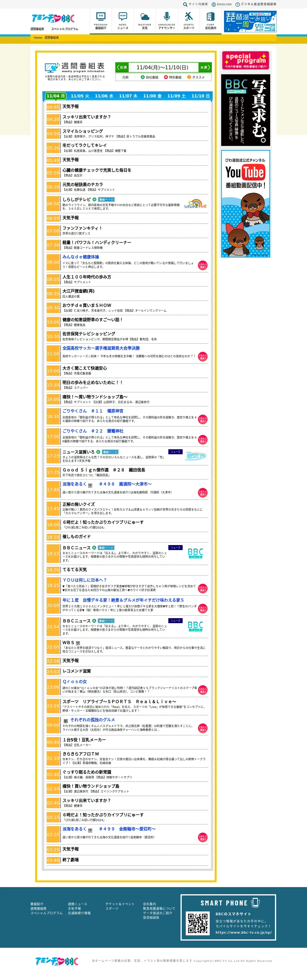The height and width of the screenshot is (980, 307).
Task: Open footer link 受信相談係
Action: coord(151,918)
